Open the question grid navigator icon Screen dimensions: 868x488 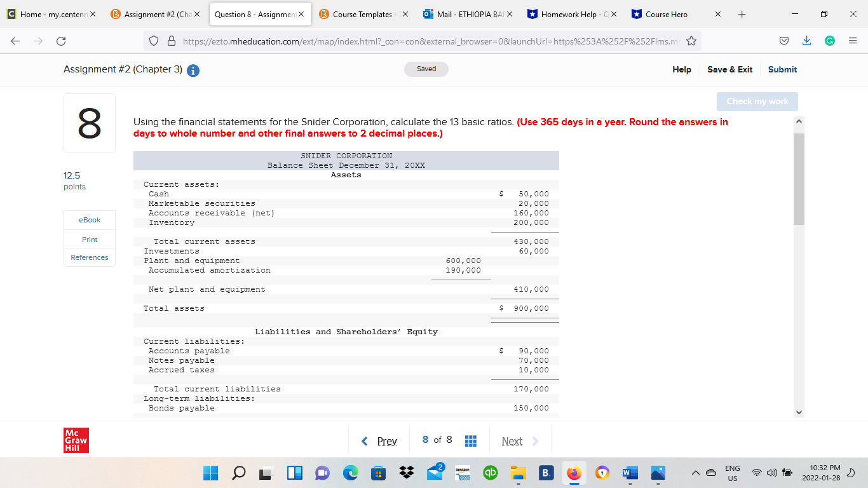coord(471,441)
